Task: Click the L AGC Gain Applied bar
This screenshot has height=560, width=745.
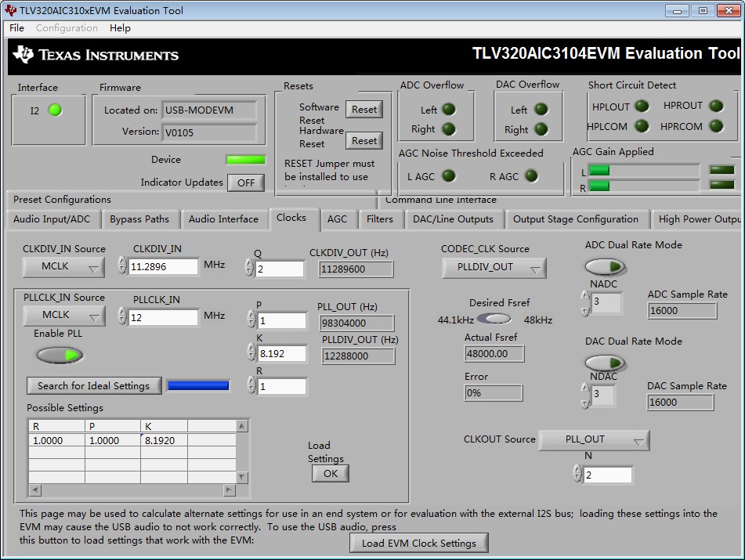Action: click(x=644, y=170)
